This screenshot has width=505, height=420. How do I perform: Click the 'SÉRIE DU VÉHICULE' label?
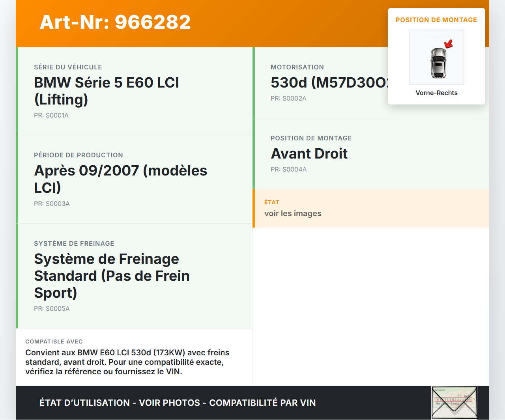click(68, 67)
